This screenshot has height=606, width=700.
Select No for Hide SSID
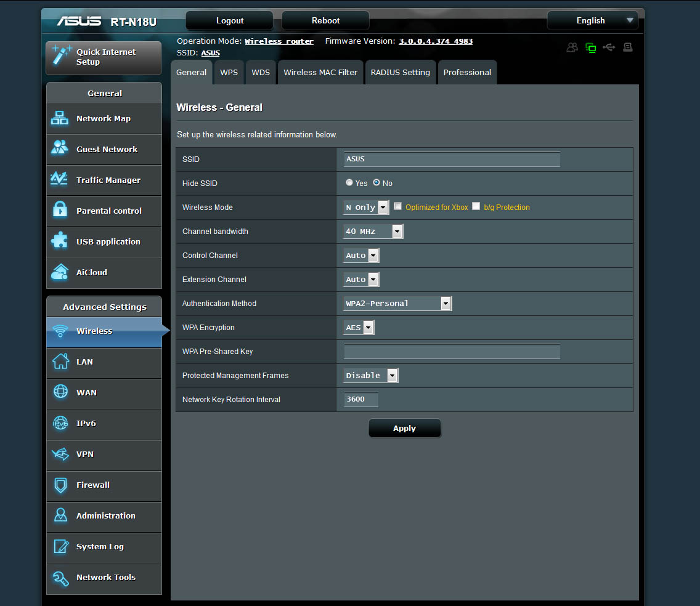(x=376, y=182)
